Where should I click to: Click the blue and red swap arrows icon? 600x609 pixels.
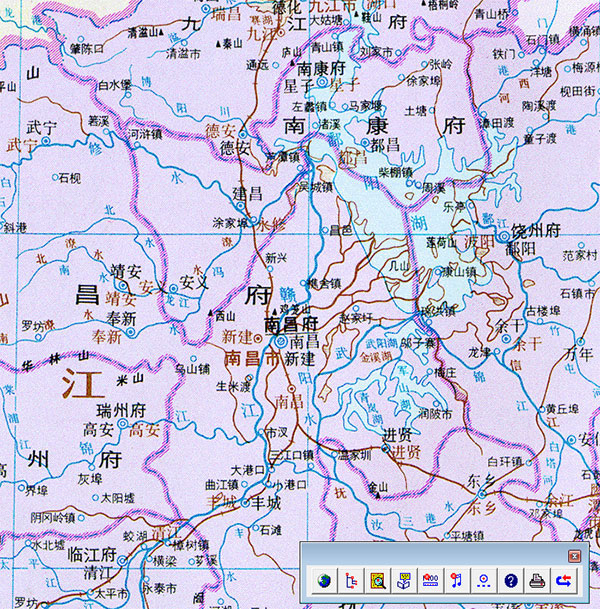click(563, 579)
